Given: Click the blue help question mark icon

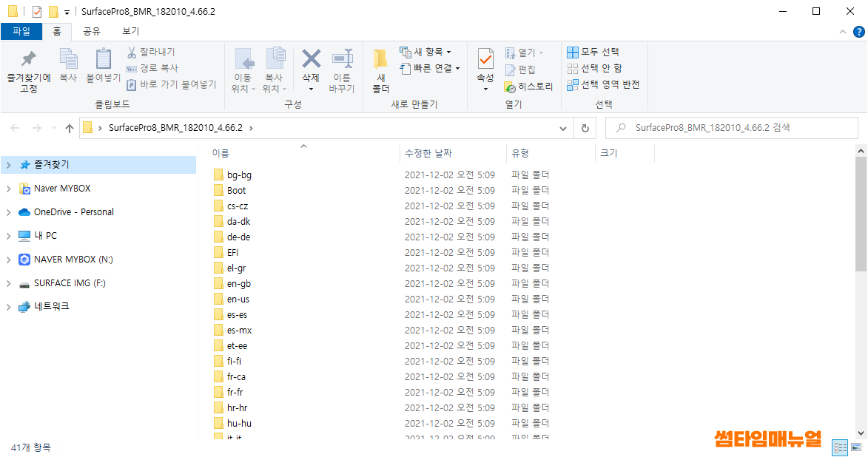Looking at the screenshot, I should pos(858,32).
